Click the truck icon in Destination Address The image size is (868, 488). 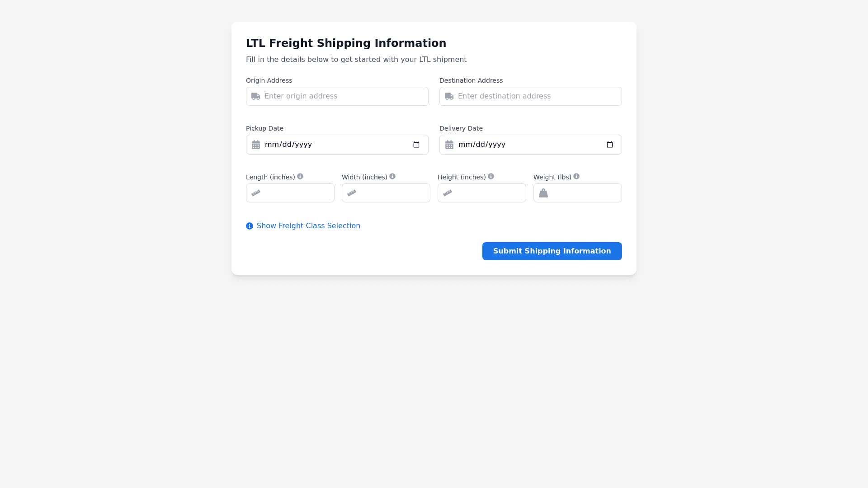point(449,96)
